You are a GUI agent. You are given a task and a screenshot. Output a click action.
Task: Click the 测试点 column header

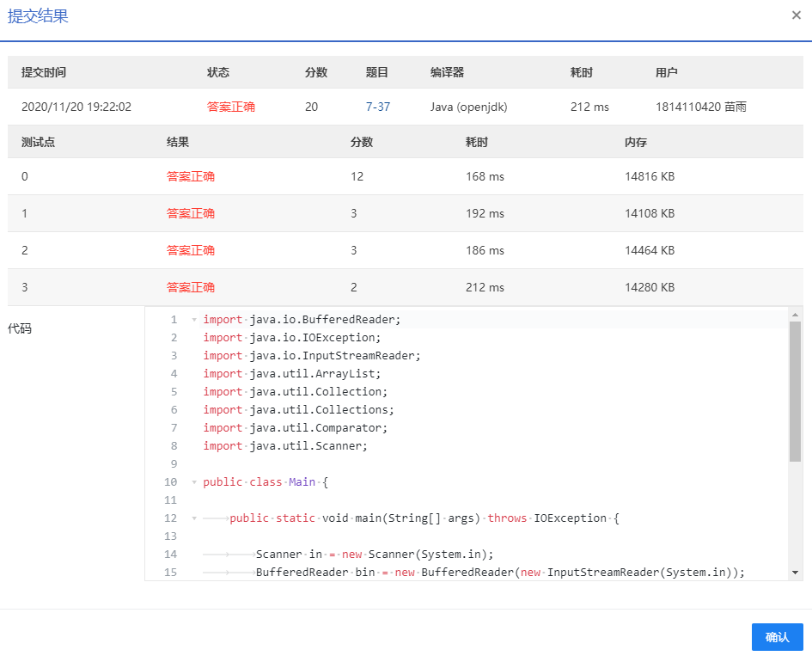coord(38,142)
